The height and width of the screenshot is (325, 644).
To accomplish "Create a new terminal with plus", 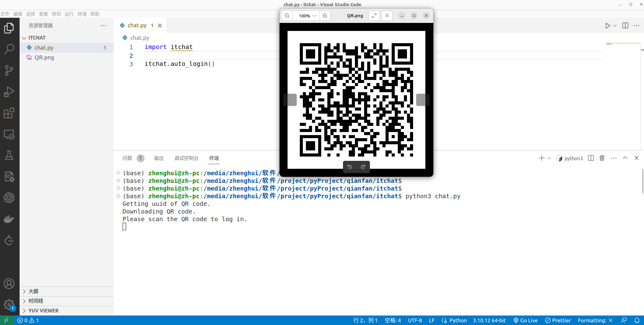I will (541, 158).
